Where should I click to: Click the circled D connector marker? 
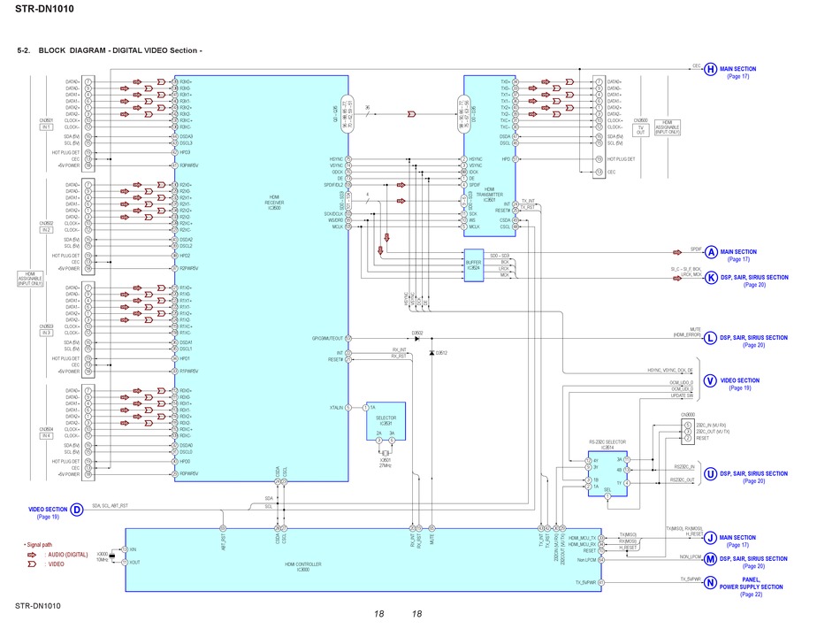coord(77,510)
